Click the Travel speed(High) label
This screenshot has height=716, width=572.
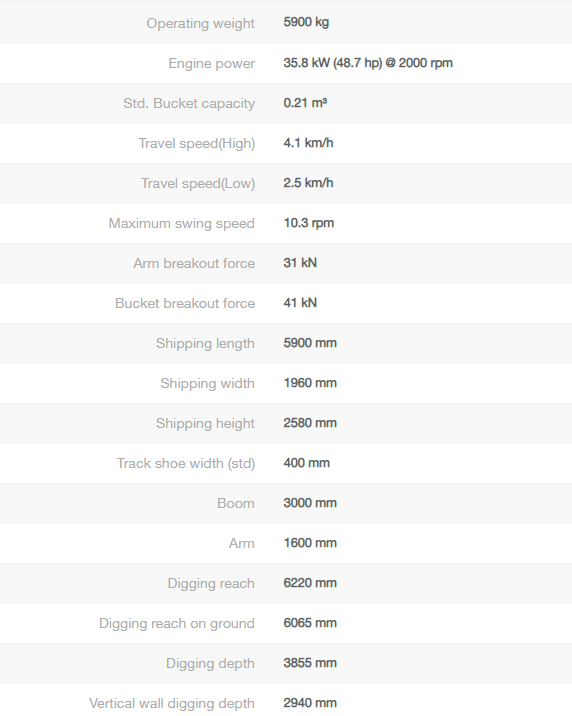tap(197, 143)
